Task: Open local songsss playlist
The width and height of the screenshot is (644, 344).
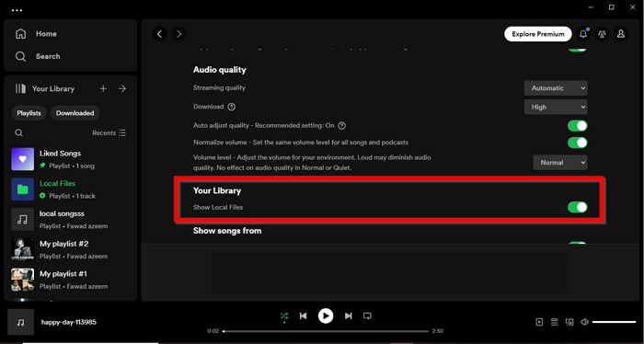Action: [70, 219]
